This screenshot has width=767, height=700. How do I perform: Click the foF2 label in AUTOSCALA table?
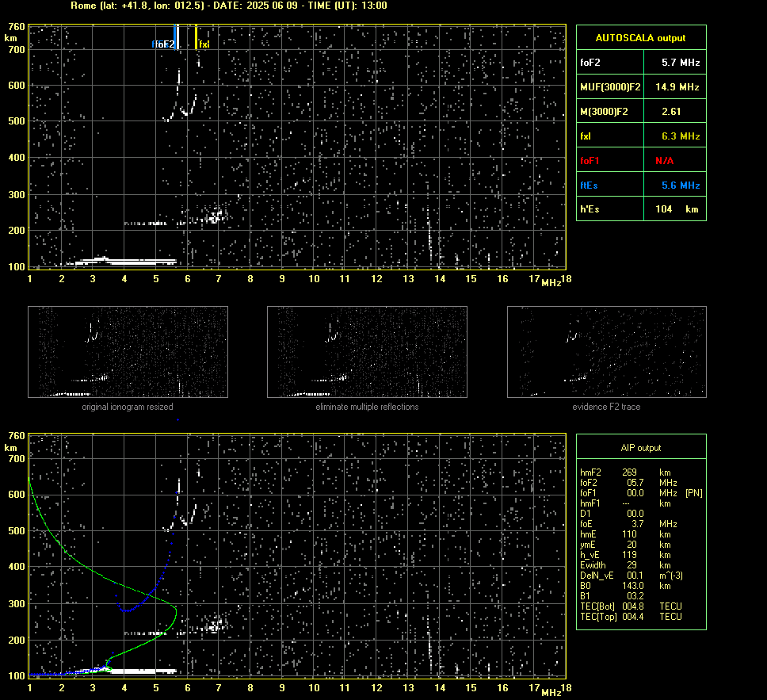[x=590, y=63]
